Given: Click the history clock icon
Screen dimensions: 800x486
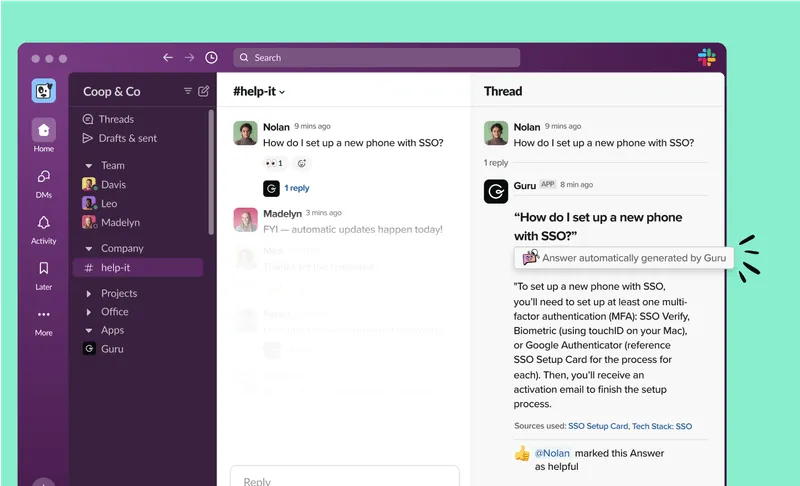Looking at the screenshot, I should (212, 58).
